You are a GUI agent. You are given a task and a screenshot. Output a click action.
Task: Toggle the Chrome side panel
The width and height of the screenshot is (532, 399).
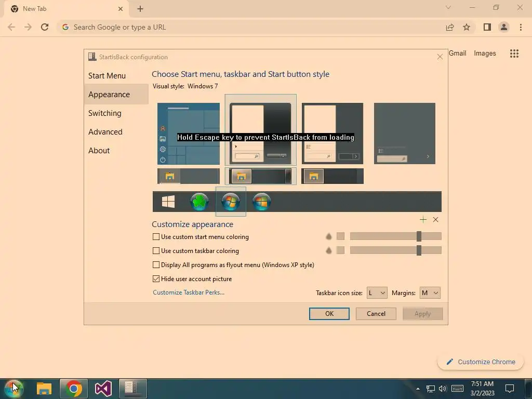click(x=487, y=27)
